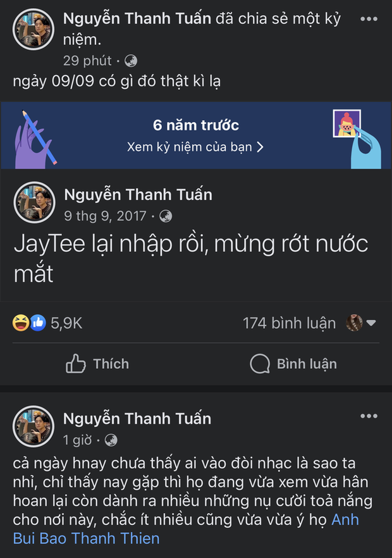Open the three-dot menu on top post
Screen dimensions: 392x558
pyautogui.click(x=369, y=19)
